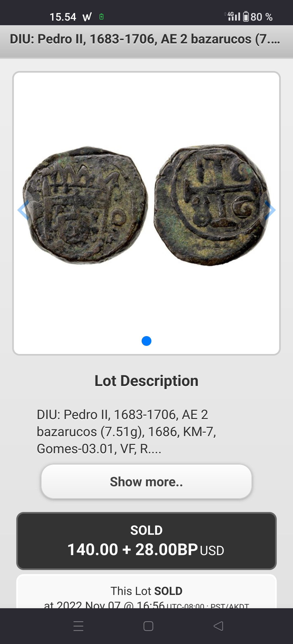Tap the 4G signal strength icon
This screenshot has width=293, height=644.
(233, 16)
